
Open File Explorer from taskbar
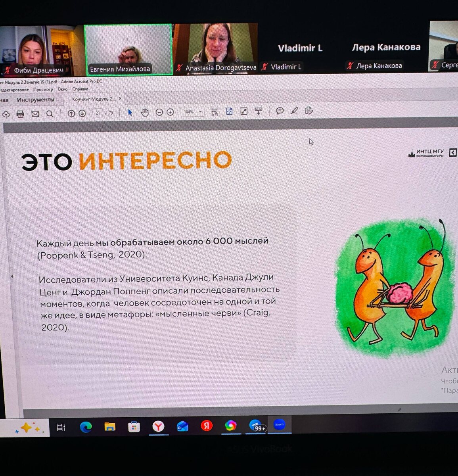pos(110,427)
